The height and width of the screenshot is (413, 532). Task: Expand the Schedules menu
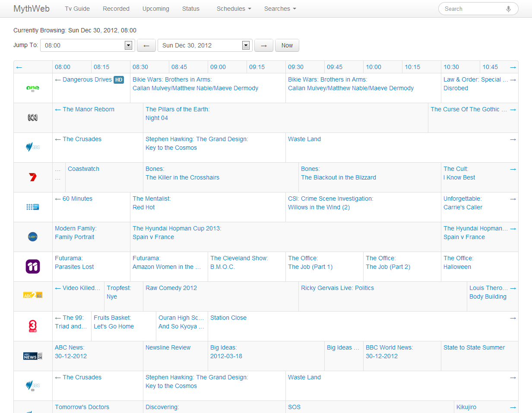coord(234,9)
